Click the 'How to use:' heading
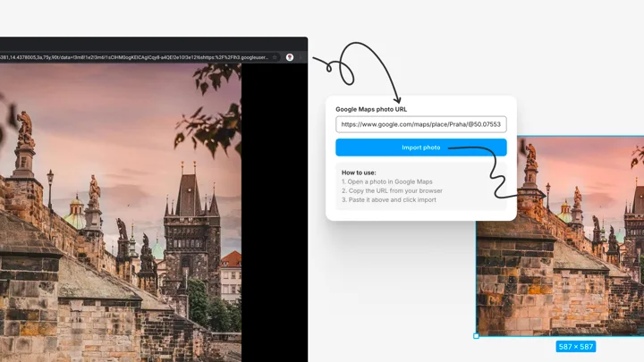The height and width of the screenshot is (362, 644). click(x=359, y=173)
